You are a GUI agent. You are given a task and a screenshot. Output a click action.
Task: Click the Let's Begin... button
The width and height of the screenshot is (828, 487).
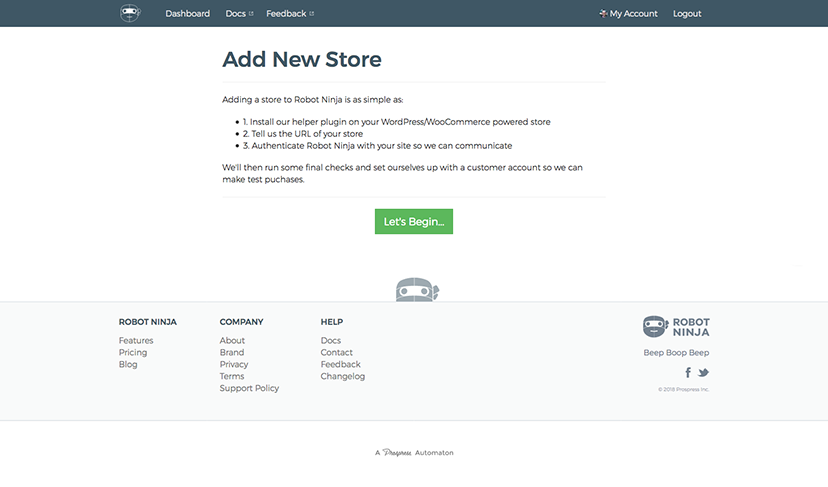414,221
